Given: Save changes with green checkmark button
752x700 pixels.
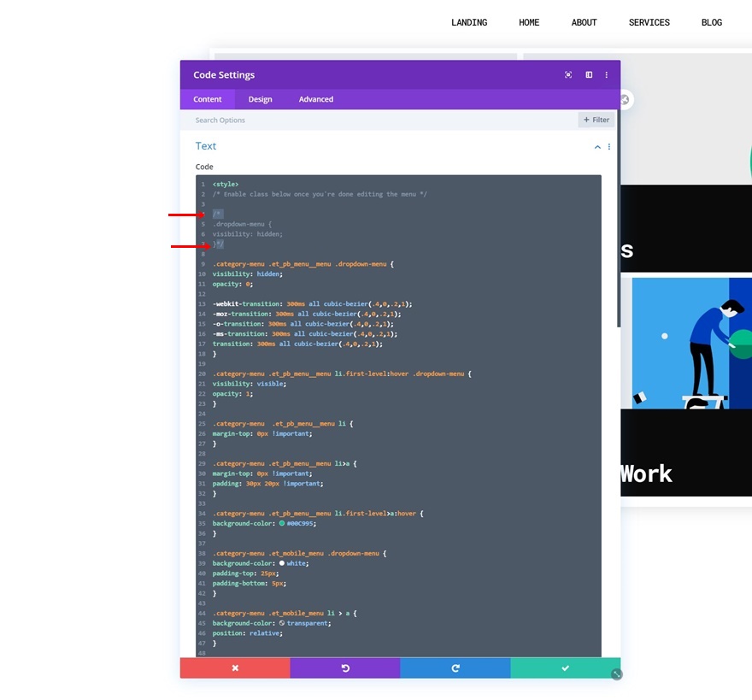Looking at the screenshot, I should (x=566, y=668).
